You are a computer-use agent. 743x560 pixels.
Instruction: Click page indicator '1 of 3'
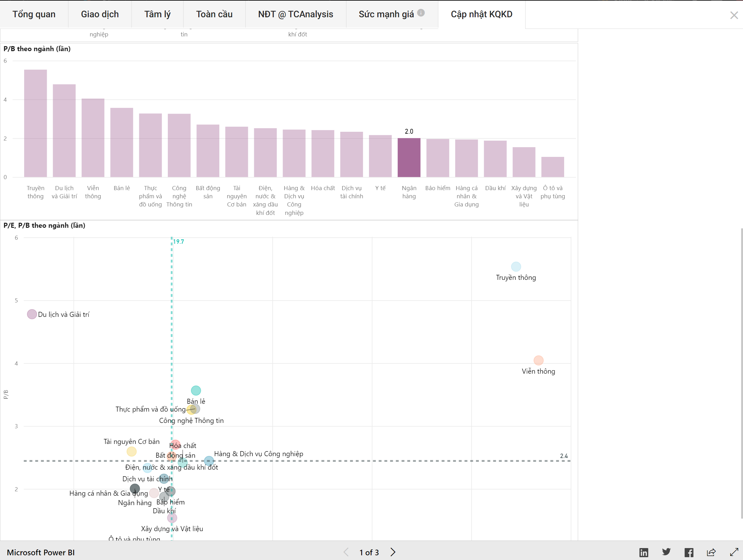[x=369, y=552]
